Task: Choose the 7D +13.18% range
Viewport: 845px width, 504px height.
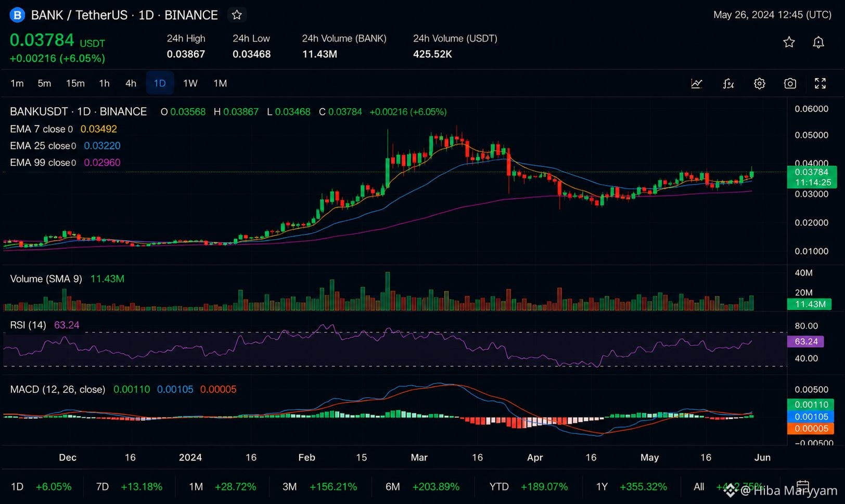Action: (129, 487)
